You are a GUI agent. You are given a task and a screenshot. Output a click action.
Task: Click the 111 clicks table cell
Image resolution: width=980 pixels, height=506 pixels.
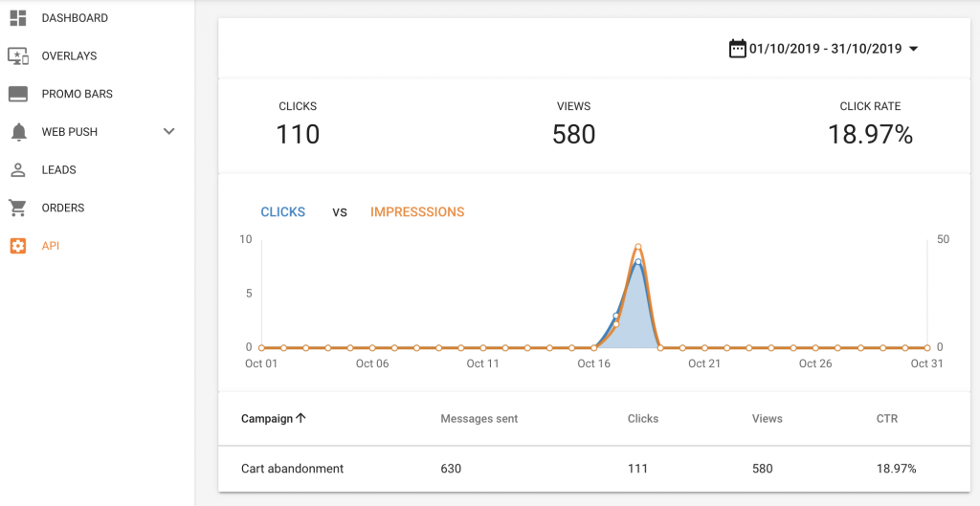point(637,469)
